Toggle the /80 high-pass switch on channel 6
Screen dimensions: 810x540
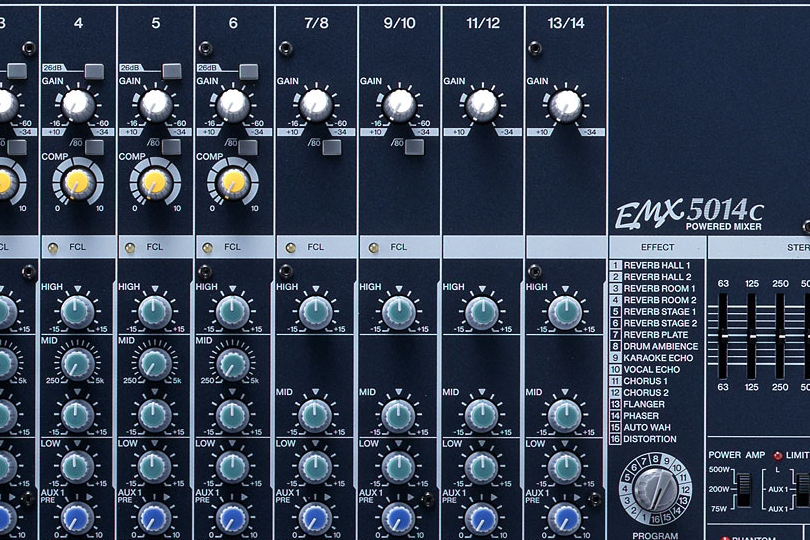tap(248, 147)
